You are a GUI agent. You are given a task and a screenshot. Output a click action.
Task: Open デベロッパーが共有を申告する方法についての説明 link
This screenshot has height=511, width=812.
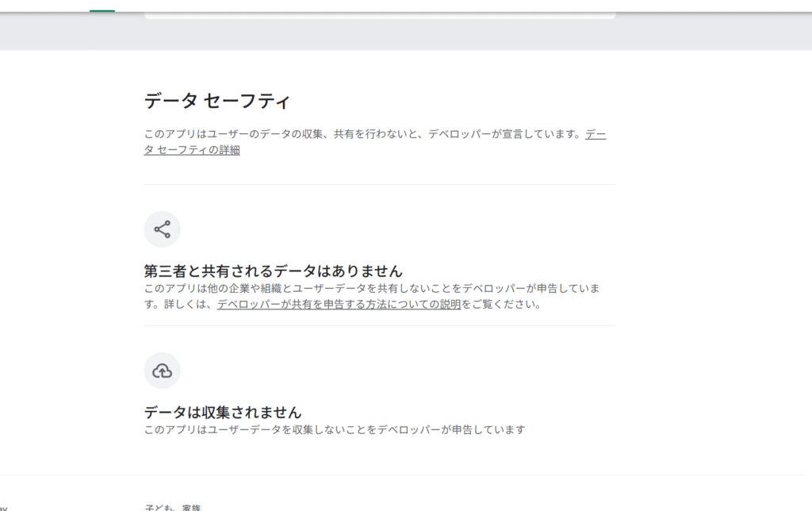pos(339,304)
